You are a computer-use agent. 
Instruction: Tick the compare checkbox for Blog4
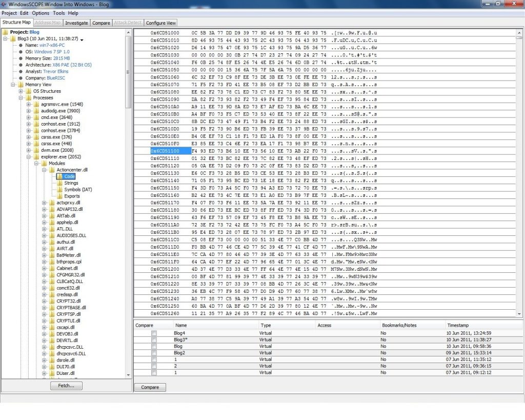coord(154,333)
